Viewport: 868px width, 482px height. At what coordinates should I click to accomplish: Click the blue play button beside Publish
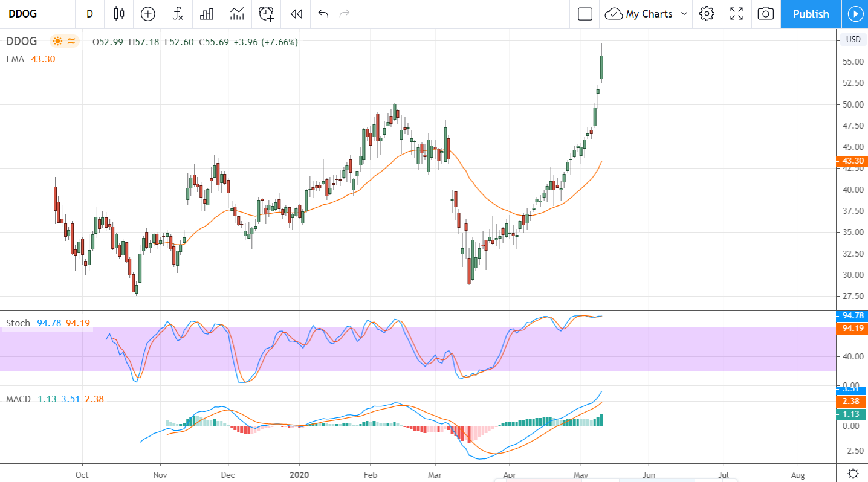tap(855, 14)
